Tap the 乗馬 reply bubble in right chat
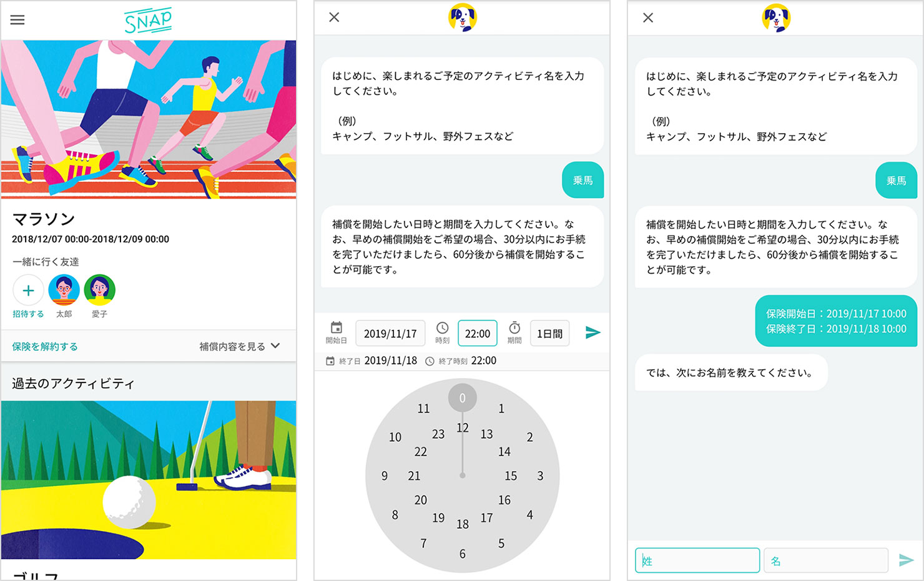924x581 pixels. pos(896,180)
